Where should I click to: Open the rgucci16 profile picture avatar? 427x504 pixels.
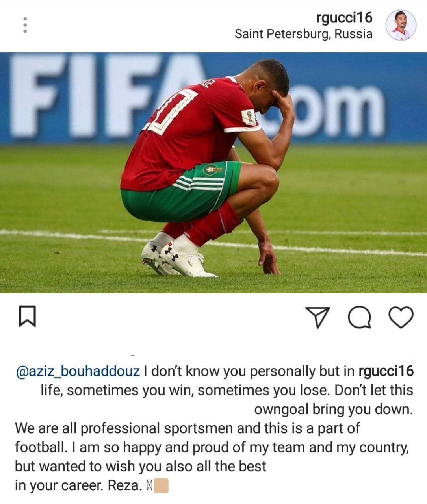tap(401, 25)
